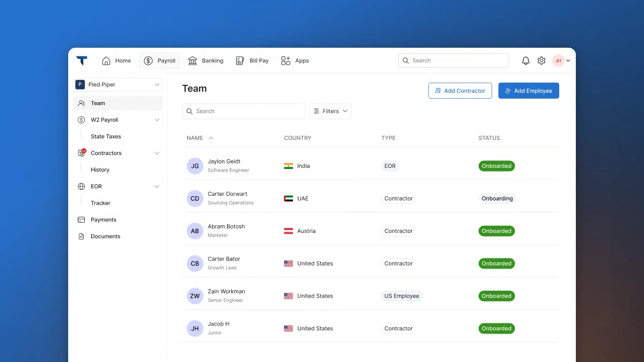Screen dimensions: 644x362
Task: Open the Filters dropdown
Action: pos(330,111)
